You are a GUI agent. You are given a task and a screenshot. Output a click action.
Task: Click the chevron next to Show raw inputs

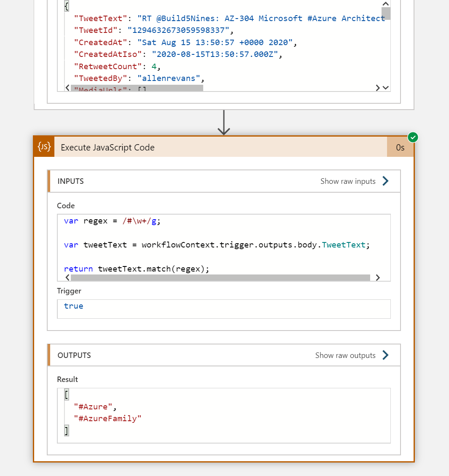pyautogui.click(x=386, y=181)
